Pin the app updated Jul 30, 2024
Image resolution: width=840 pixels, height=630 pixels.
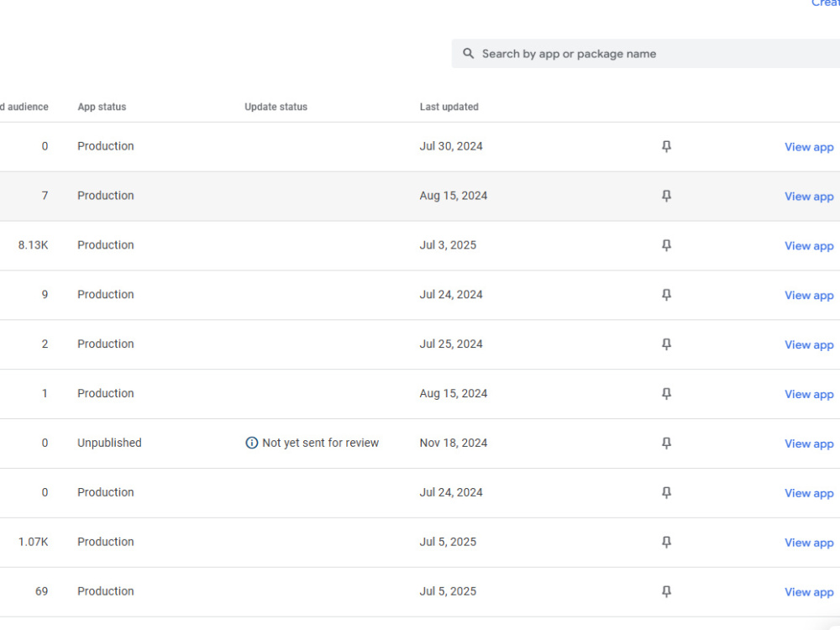(x=666, y=146)
